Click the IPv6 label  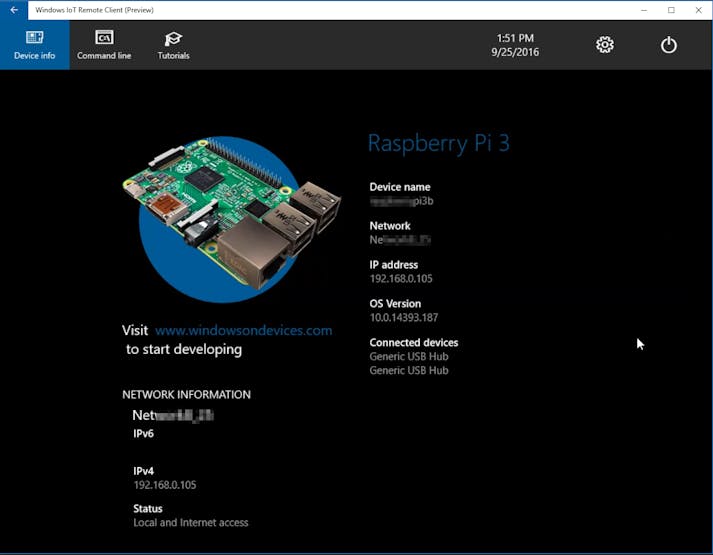tap(144, 434)
